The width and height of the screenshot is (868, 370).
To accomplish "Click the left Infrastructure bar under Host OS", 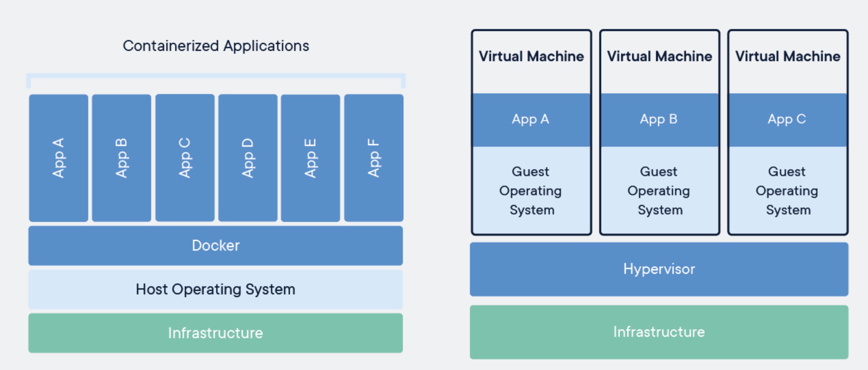I will pyautogui.click(x=215, y=333).
